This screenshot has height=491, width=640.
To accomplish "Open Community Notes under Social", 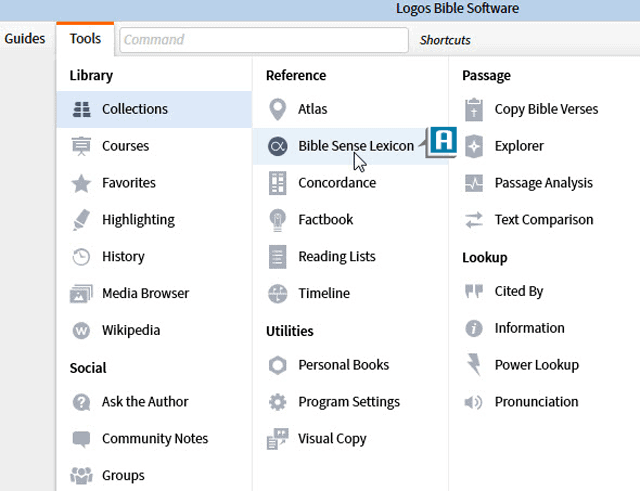I will pyautogui.click(x=155, y=439).
